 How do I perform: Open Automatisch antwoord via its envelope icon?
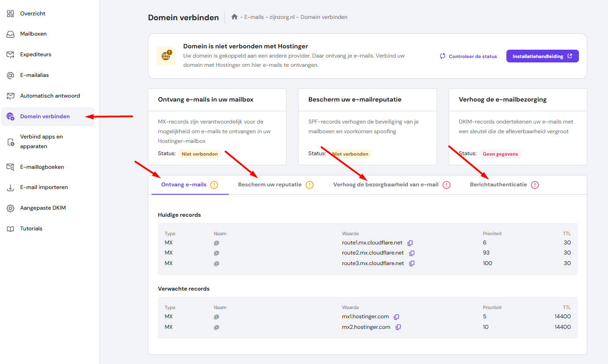click(10, 95)
